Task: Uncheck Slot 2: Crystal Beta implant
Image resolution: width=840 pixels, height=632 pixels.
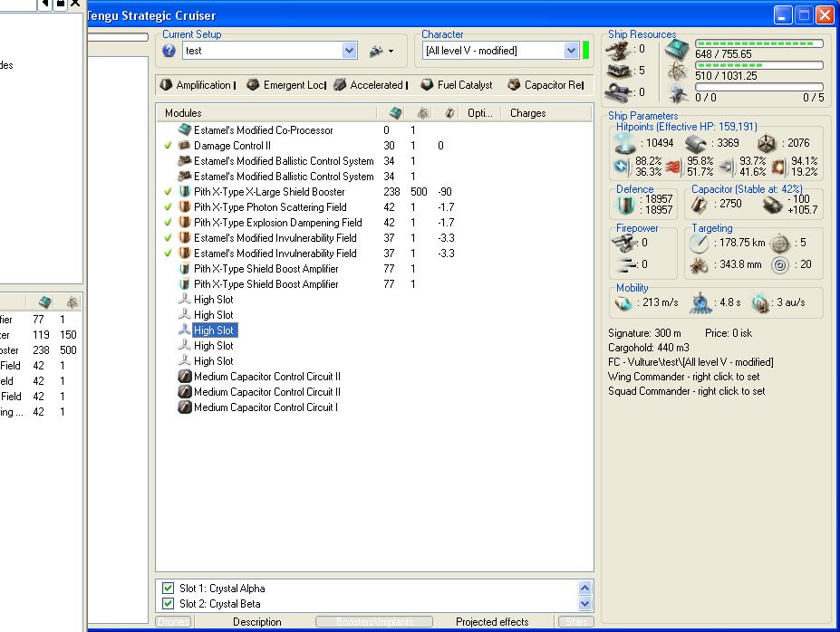Action: [x=168, y=604]
